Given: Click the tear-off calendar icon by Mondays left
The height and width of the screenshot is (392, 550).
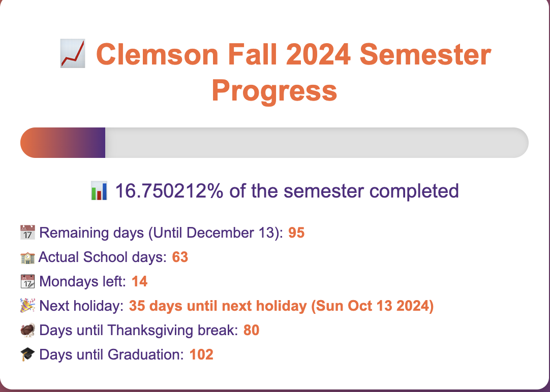Looking at the screenshot, I should coord(27,281).
